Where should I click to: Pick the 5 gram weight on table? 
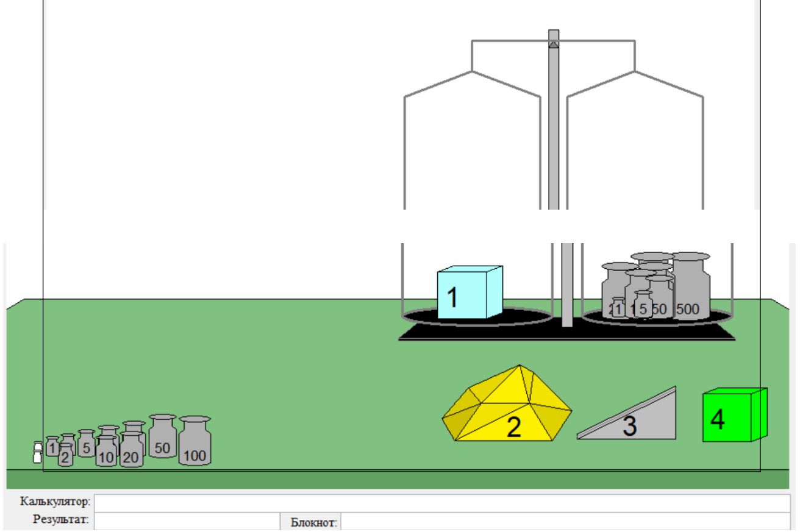87,444
